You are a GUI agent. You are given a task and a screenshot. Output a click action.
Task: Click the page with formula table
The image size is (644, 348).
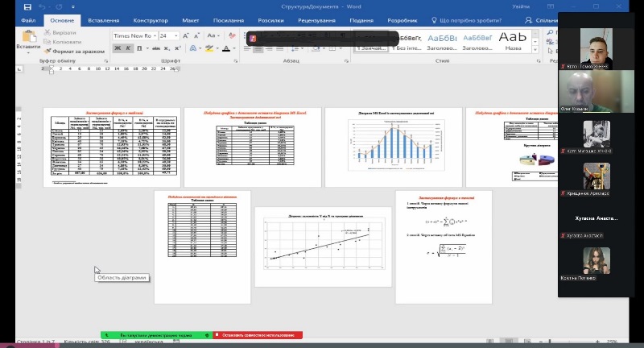tap(112, 147)
